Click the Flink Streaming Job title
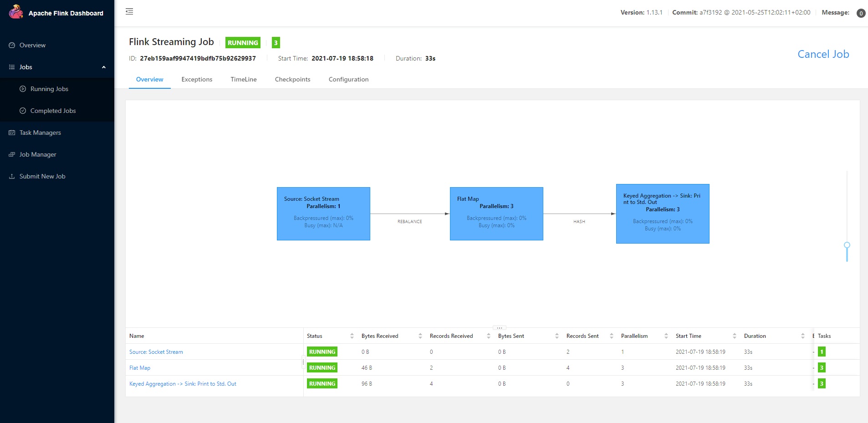 tap(171, 42)
